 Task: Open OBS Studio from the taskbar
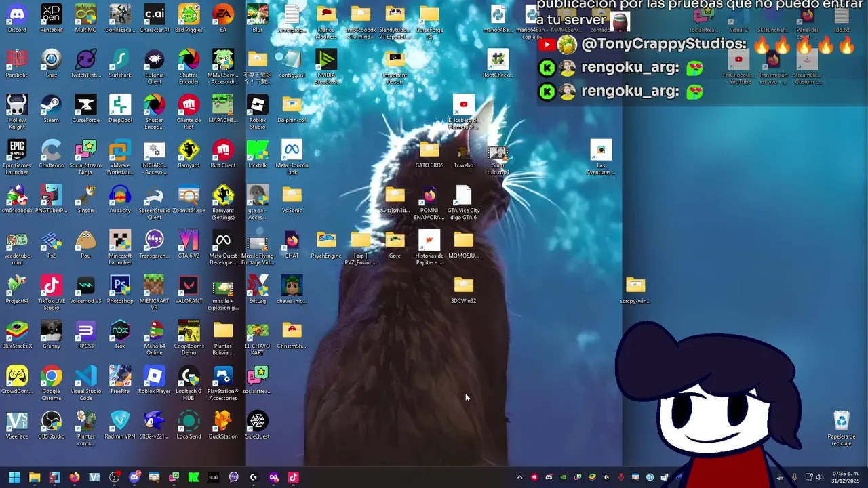click(115, 477)
